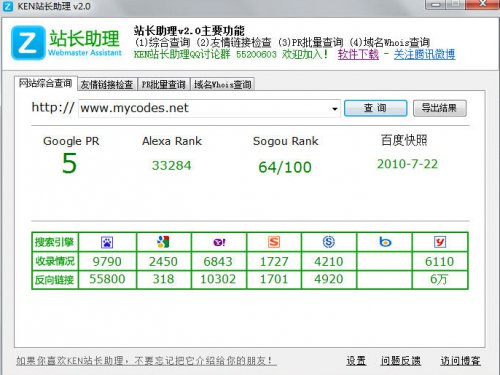500x375 pixels.
Task: Select the 网站综合查询 tab
Action: coord(45,83)
